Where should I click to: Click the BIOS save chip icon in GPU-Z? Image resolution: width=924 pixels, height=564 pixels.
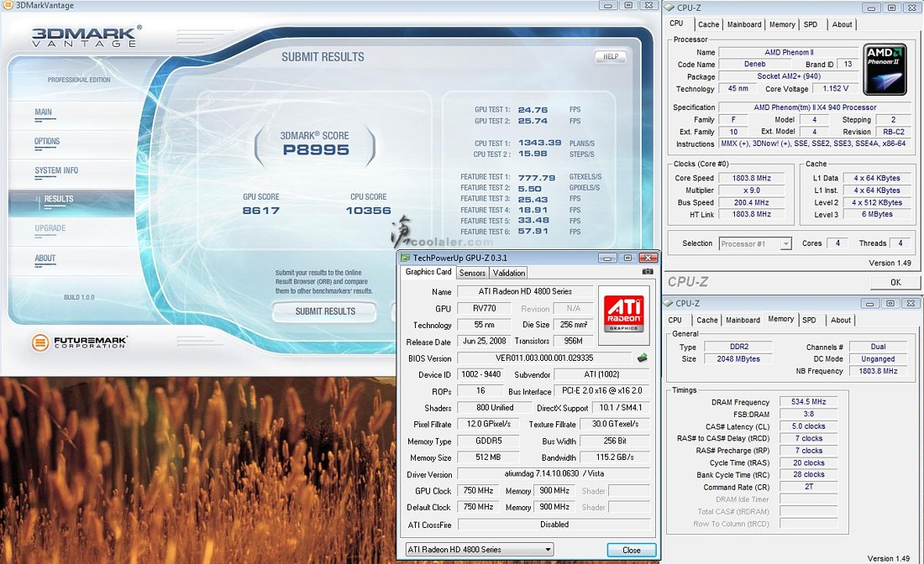click(643, 358)
